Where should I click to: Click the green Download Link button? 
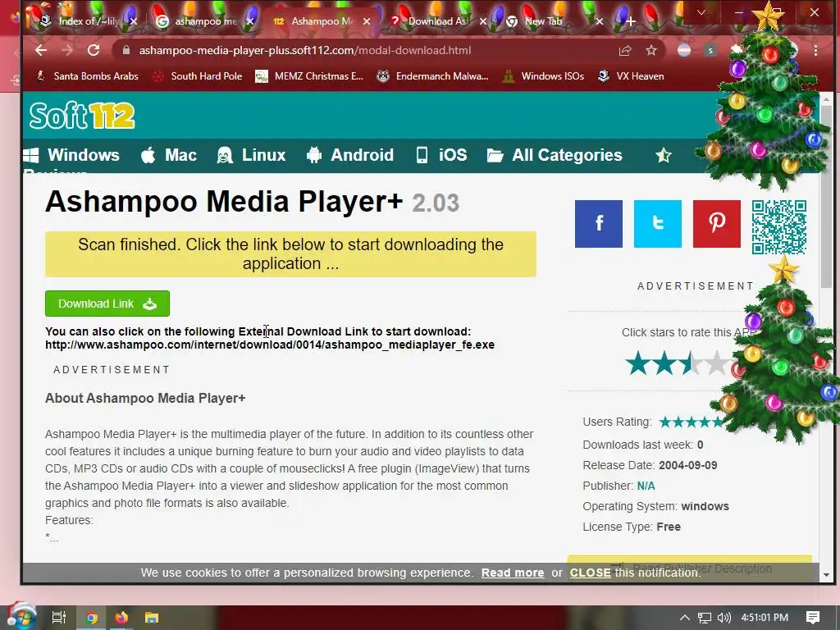tap(107, 304)
